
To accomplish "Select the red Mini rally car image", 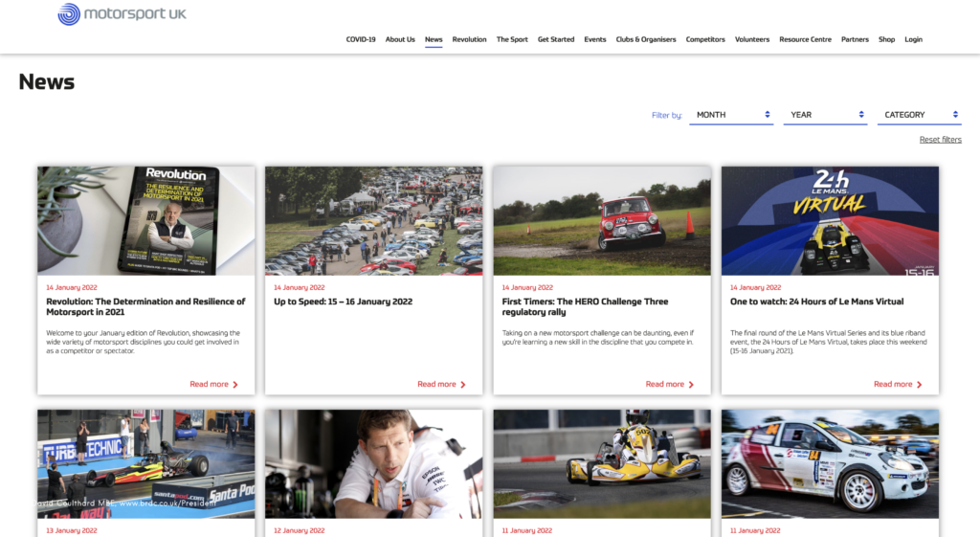I will (x=602, y=221).
